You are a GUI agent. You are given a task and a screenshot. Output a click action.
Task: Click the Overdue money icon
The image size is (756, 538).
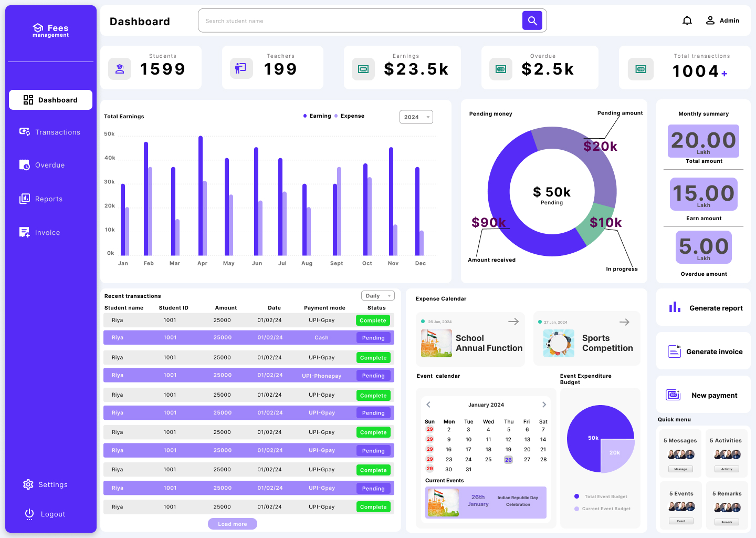coord(501,69)
